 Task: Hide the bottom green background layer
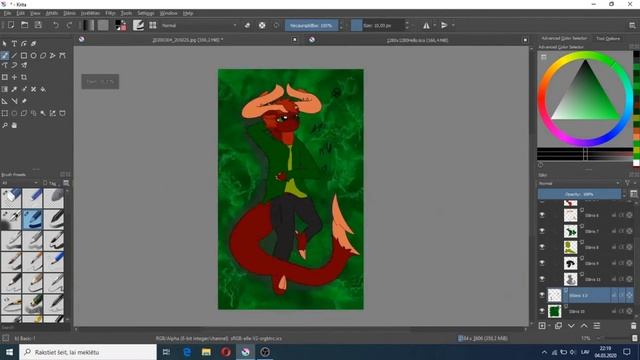click(542, 311)
